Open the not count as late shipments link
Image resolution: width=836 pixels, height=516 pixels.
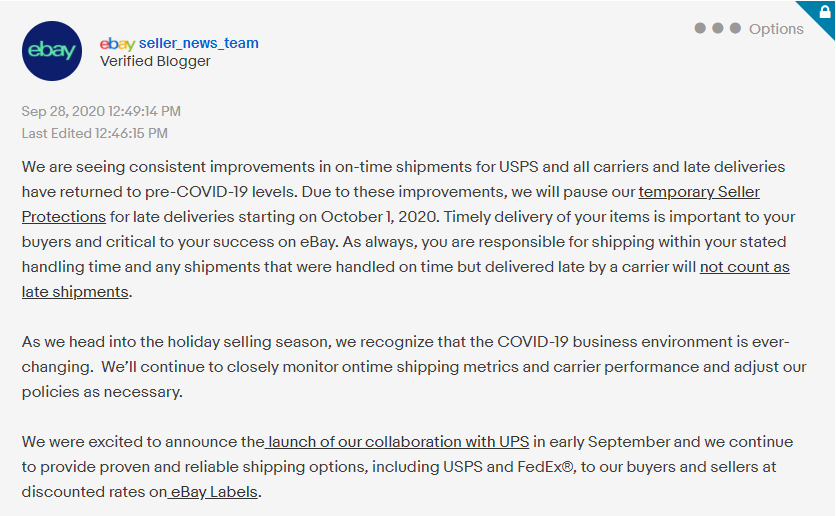point(744,267)
